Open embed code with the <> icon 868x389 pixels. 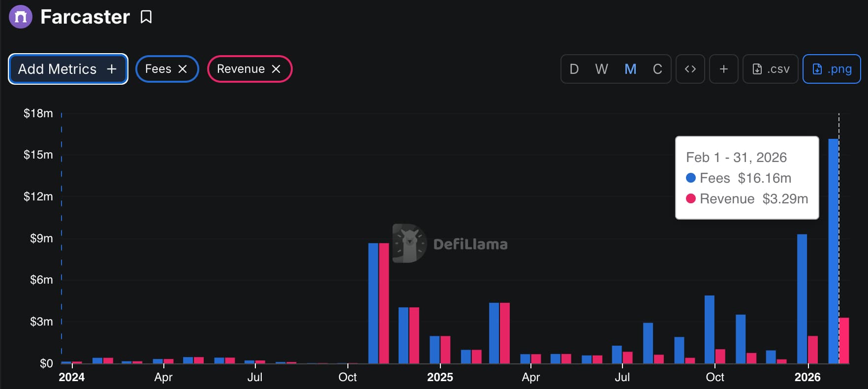click(x=690, y=69)
